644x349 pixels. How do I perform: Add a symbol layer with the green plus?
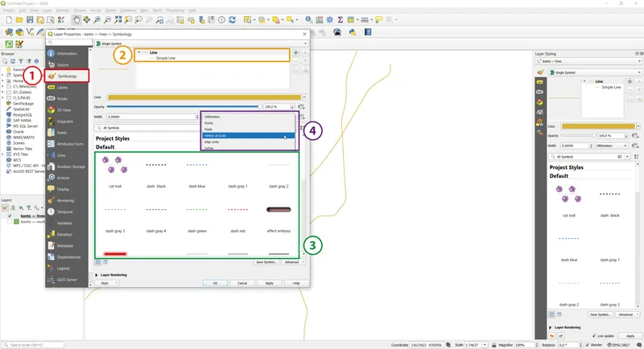[297, 52]
